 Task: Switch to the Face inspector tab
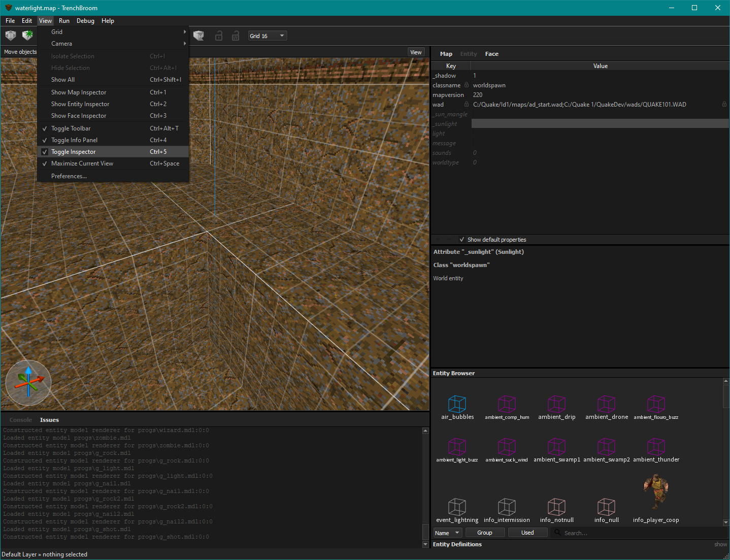pyautogui.click(x=491, y=53)
